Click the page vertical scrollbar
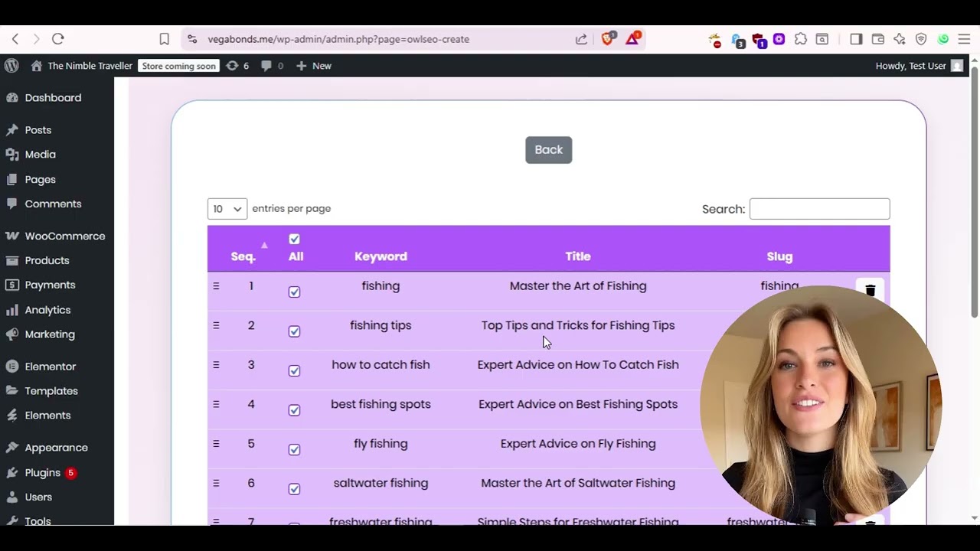Screen dimensions: 980x551 coord(974,191)
